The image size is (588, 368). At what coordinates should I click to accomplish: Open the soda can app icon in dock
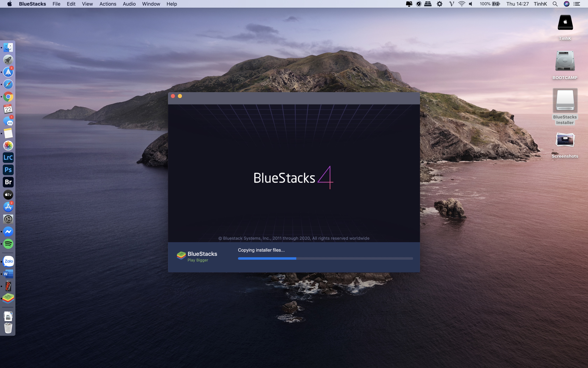click(x=8, y=286)
